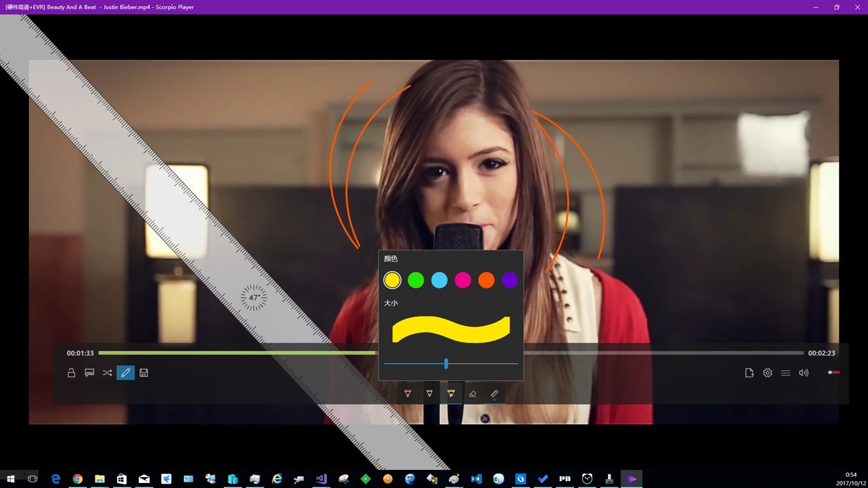The width and height of the screenshot is (868, 488).
Task: Open Internet Explorer from taskbar
Action: (x=277, y=479)
